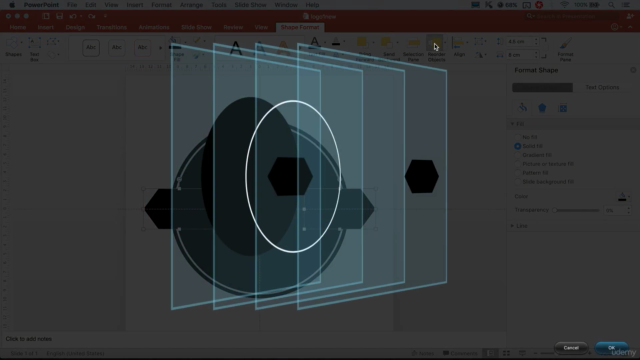
Task: Open the Format menu in the menu bar
Action: pos(161,5)
